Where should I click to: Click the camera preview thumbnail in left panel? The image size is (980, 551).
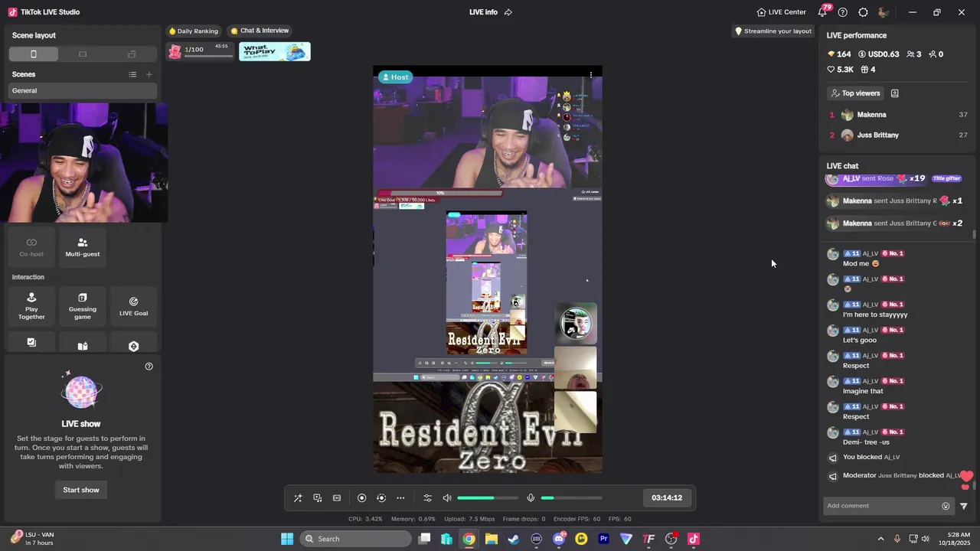click(x=83, y=163)
